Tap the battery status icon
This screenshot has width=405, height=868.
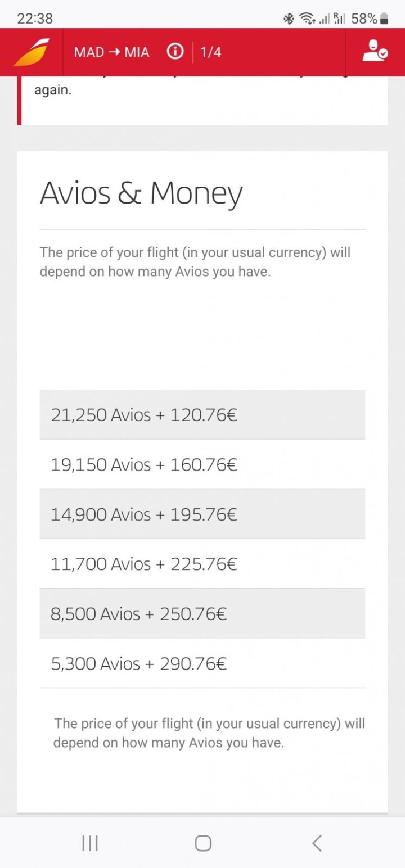384,19
